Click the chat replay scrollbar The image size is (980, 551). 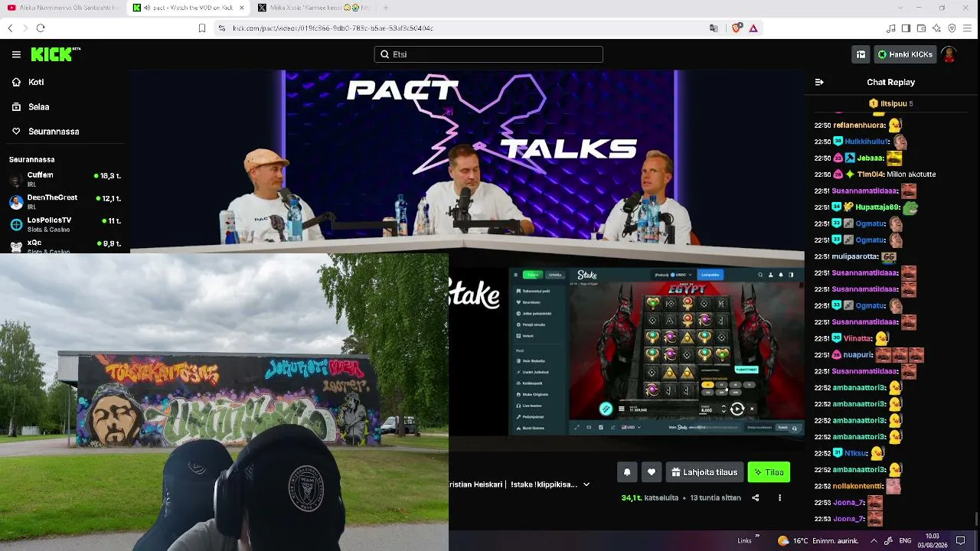(975, 519)
